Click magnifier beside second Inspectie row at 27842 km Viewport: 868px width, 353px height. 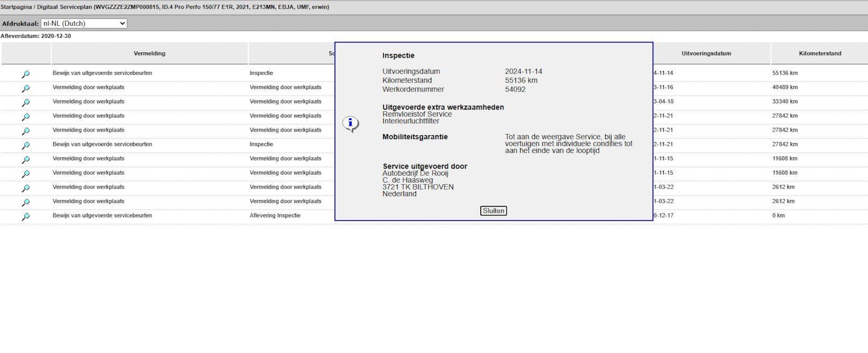click(25, 145)
